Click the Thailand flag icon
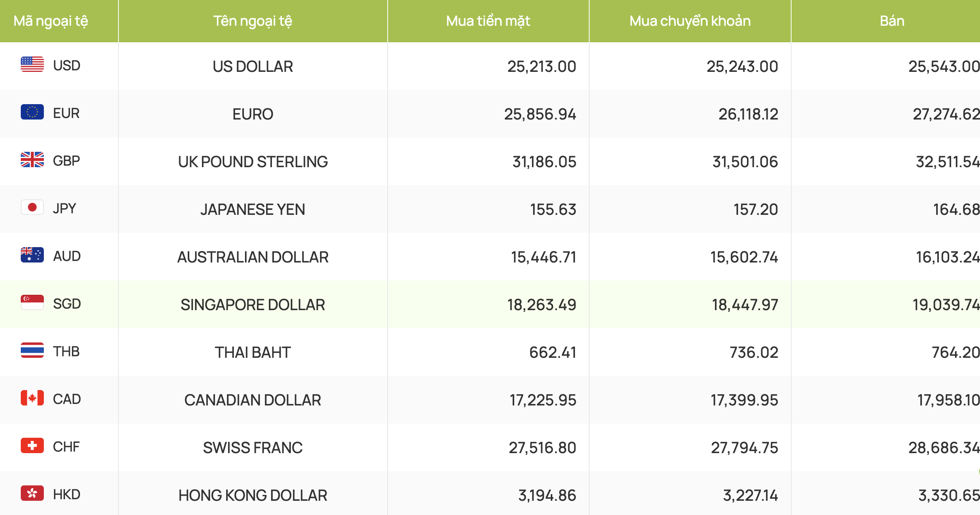The width and height of the screenshot is (980, 515). pos(32,350)
